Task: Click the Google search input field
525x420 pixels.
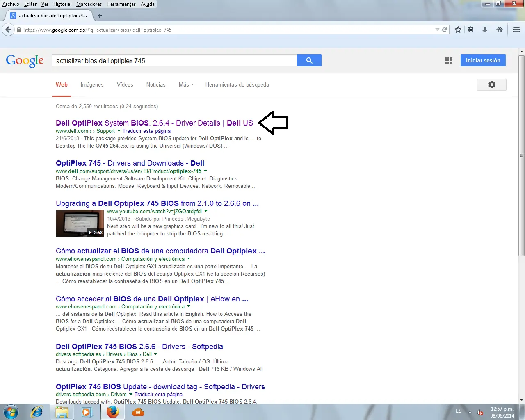Action: pyautogui.click(x=174, y=60)
